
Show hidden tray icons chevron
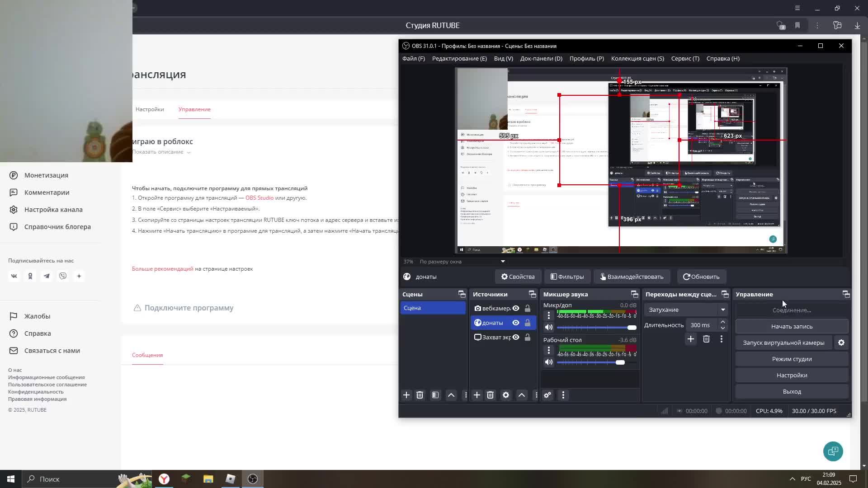point(792,479)
